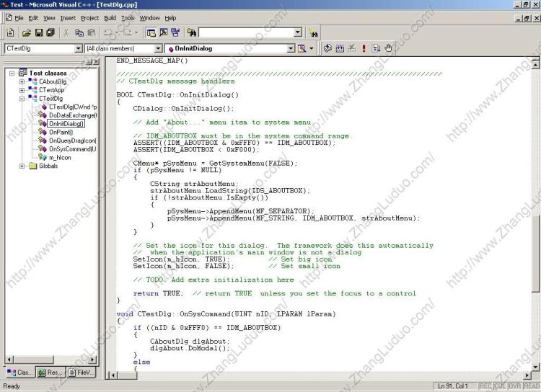Select OnSysCommand member in tree
This screenshot has height=392, width=541.
[73, 149]
